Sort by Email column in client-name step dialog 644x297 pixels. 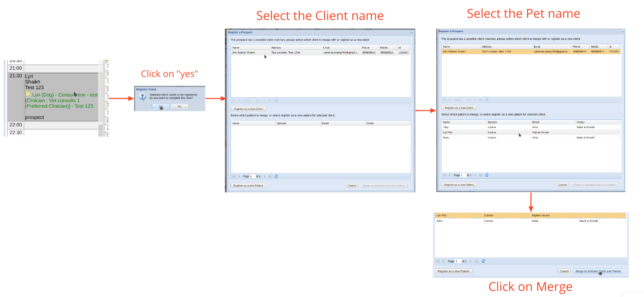341,47
